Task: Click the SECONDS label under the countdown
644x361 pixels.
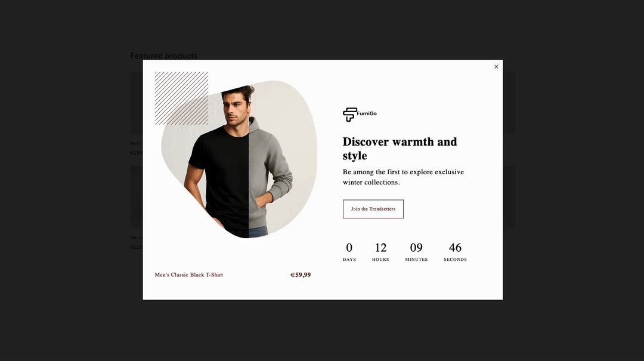Action: 455,260
